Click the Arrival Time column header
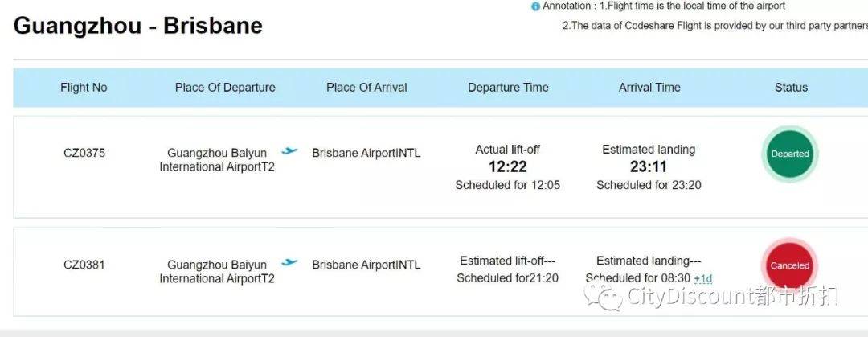The width and height of the screenshot is (868, 337). 649,88
